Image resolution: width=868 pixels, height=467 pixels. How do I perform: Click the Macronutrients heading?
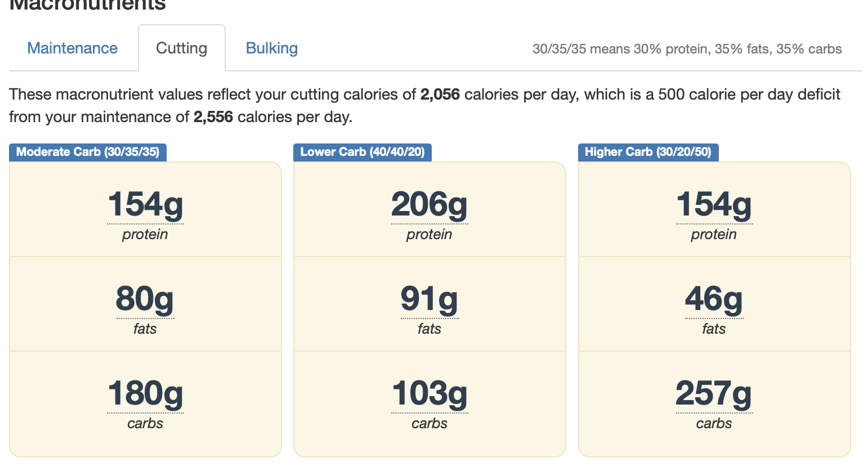[x=88, y=6]
